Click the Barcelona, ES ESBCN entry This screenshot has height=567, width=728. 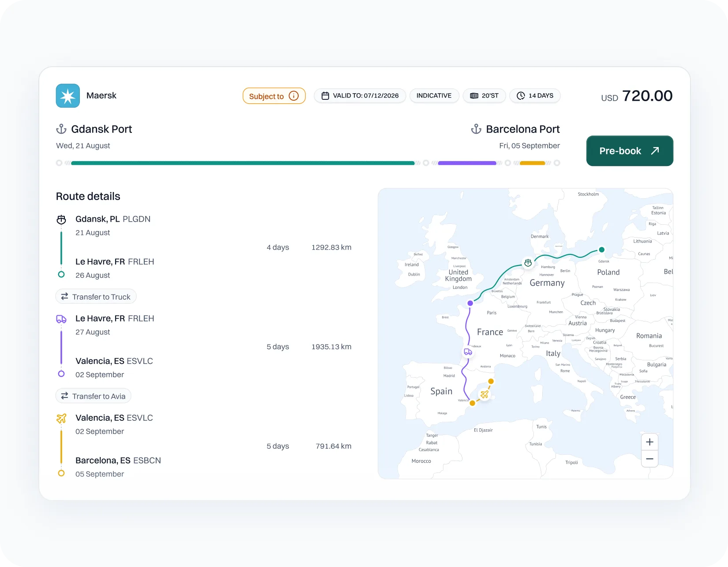[118, 461]
